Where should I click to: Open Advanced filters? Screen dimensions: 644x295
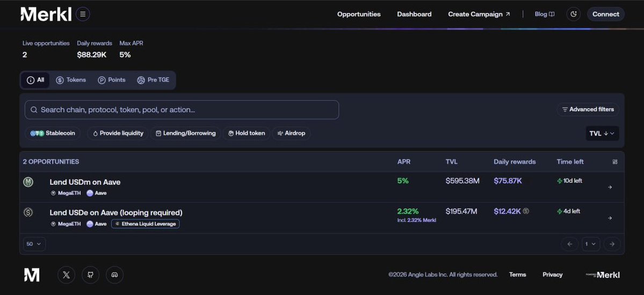588,109
